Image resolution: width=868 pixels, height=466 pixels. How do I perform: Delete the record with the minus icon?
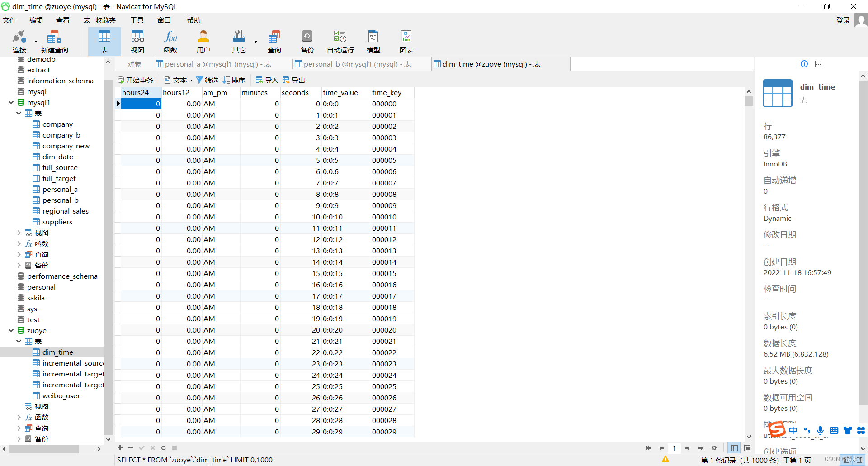[131, 448]
